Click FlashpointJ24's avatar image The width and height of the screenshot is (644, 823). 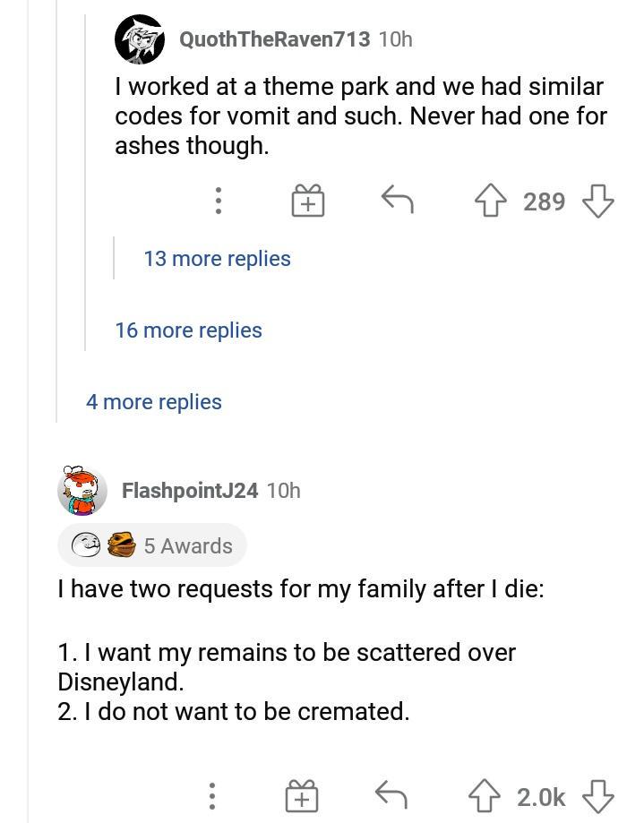point(82,491)
